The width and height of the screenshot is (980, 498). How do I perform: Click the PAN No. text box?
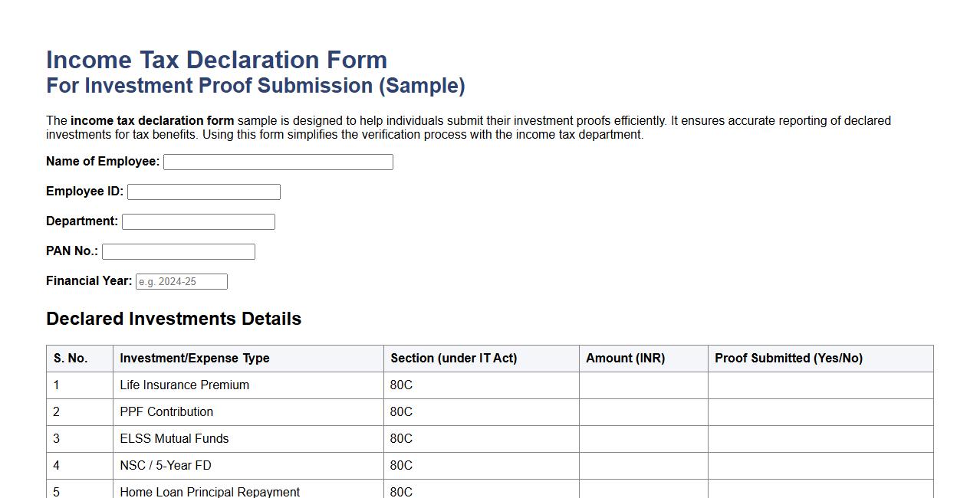click(178, 251)
